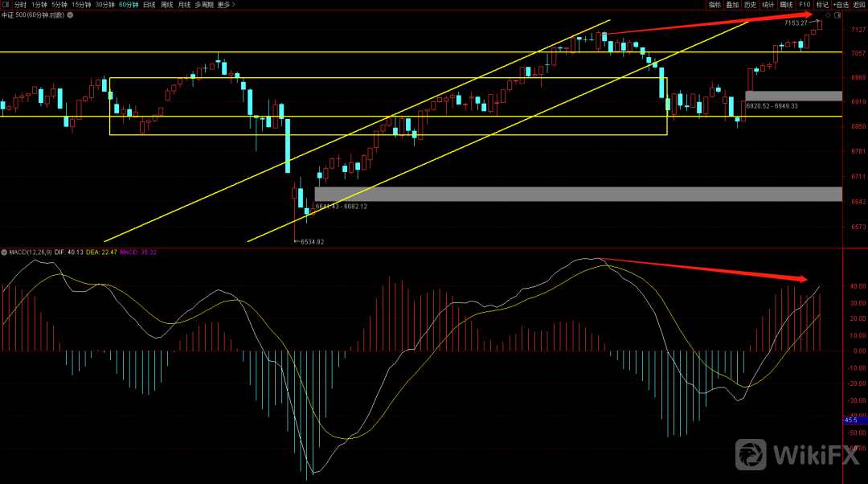
Task: Open the 统计 statistics button
Action: click(x=768, y=5)
